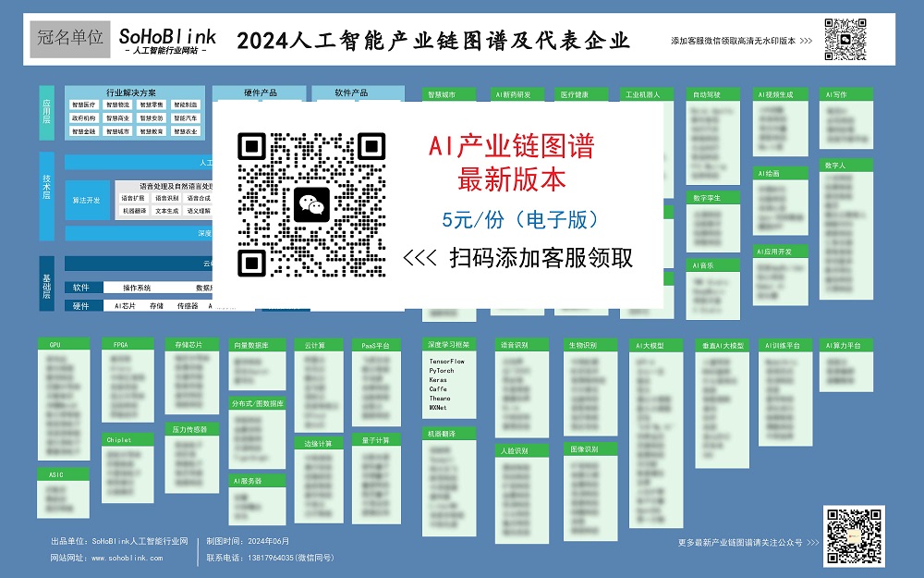Click the green 数字孪生 category header
The image size is (924, 578).
tap(713, 198)
